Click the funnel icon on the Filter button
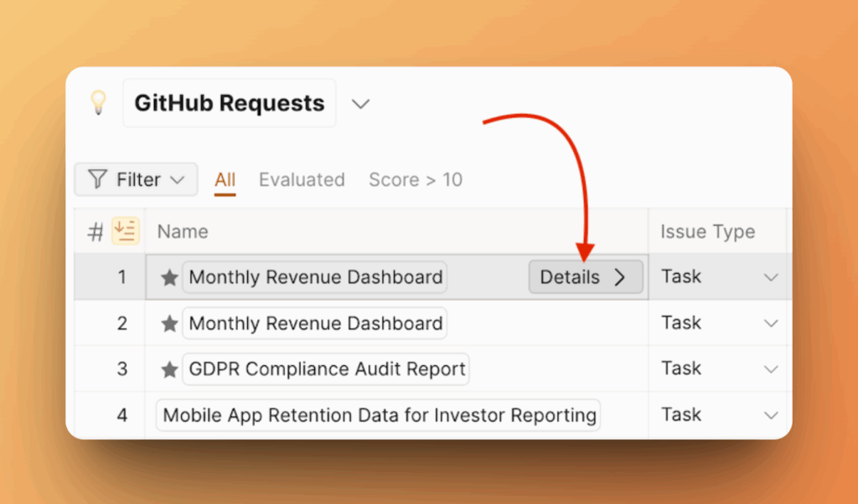 [98, 180]
